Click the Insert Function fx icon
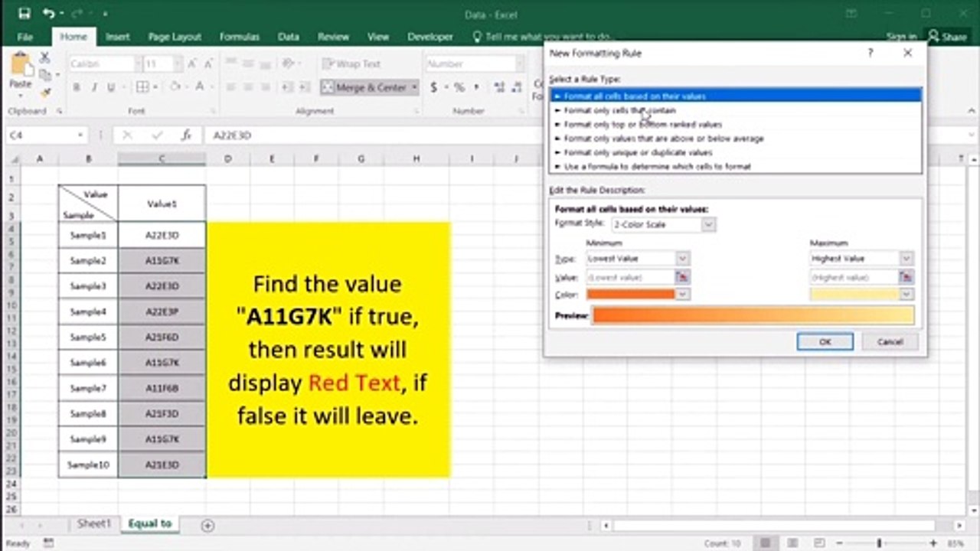The width and height of the screenshot is (980, 551). 186,135
